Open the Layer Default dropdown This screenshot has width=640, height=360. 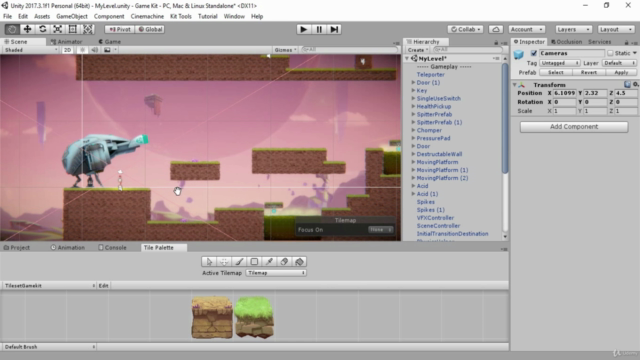[619, 63]
